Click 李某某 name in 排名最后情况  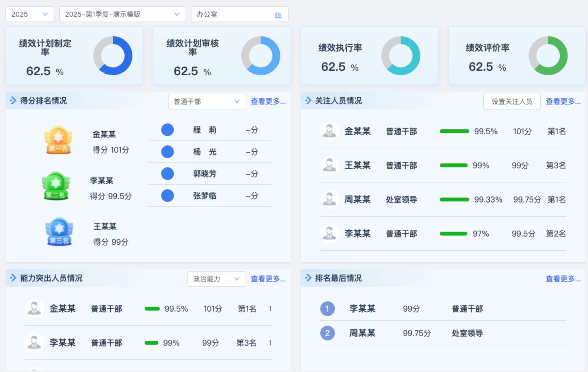362,309
